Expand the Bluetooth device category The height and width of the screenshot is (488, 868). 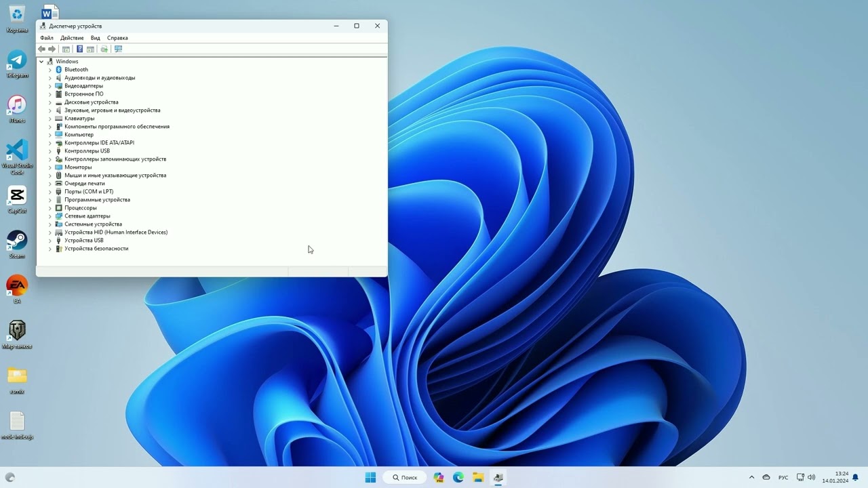50,70
